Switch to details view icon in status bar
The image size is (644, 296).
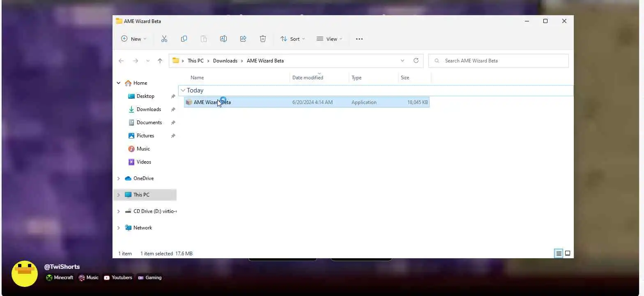click(x=559, y=254)
